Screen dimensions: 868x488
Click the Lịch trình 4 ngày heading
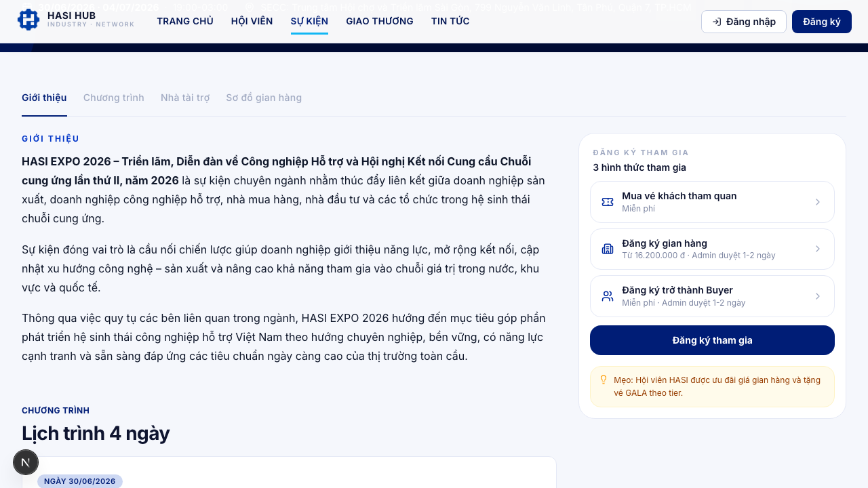pyautogui.click(x=96, y=433)
